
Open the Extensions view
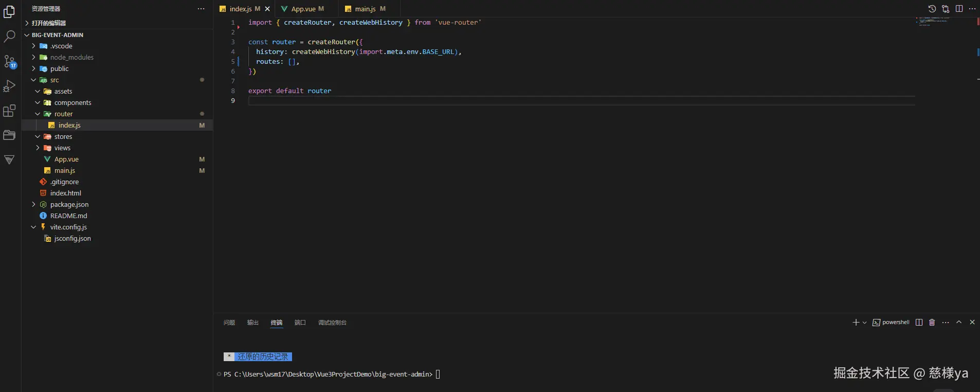[x=9, y=111]
